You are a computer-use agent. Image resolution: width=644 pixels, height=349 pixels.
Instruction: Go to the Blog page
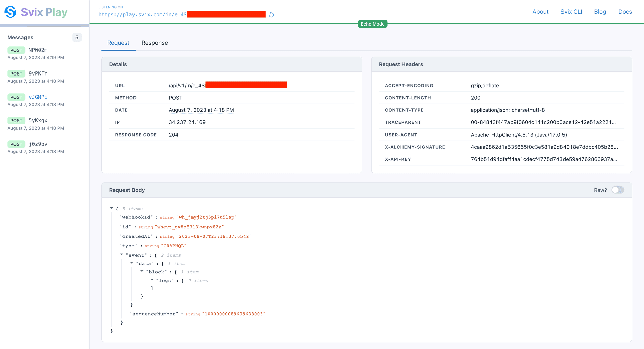coord(600,12)
